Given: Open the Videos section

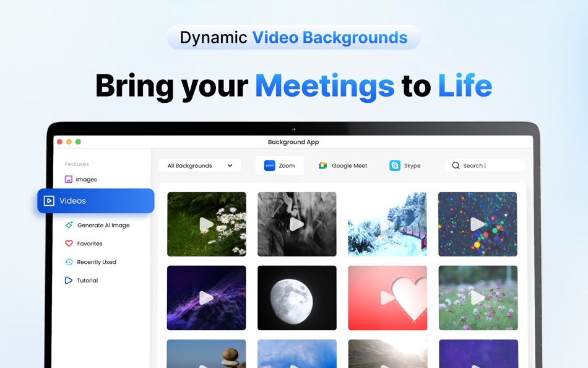Looking at the screenshot, I should [95, 201].
